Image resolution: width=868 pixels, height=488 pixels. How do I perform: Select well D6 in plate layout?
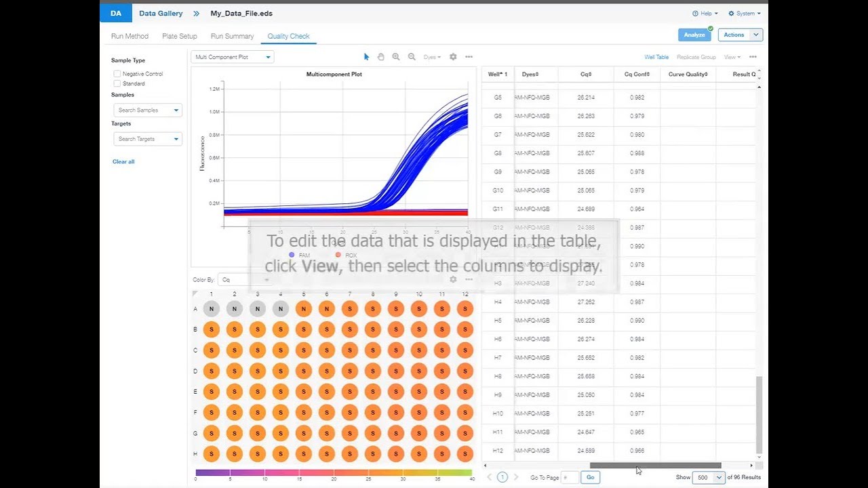[327, 371]
